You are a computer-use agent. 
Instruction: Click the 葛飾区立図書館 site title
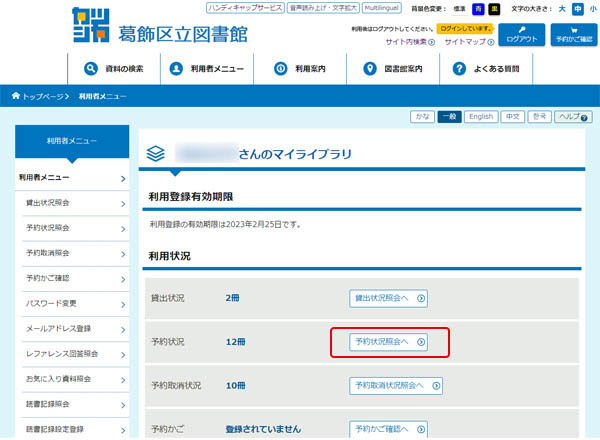183,34
